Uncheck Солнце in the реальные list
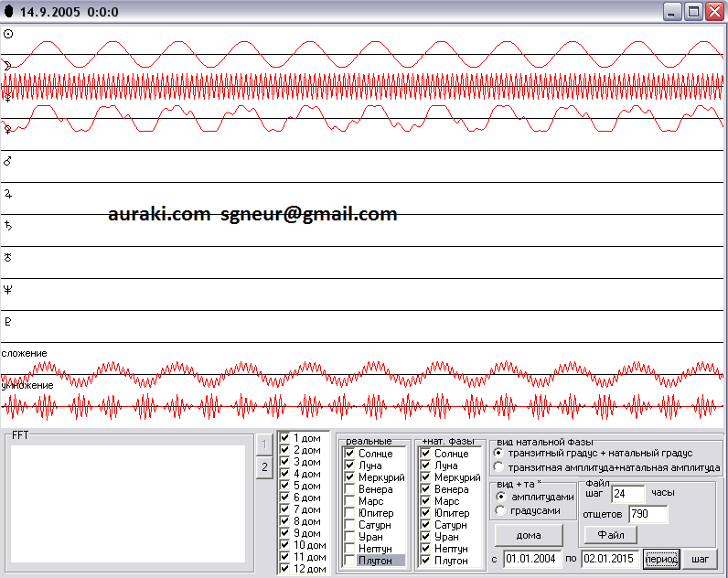 350,454
